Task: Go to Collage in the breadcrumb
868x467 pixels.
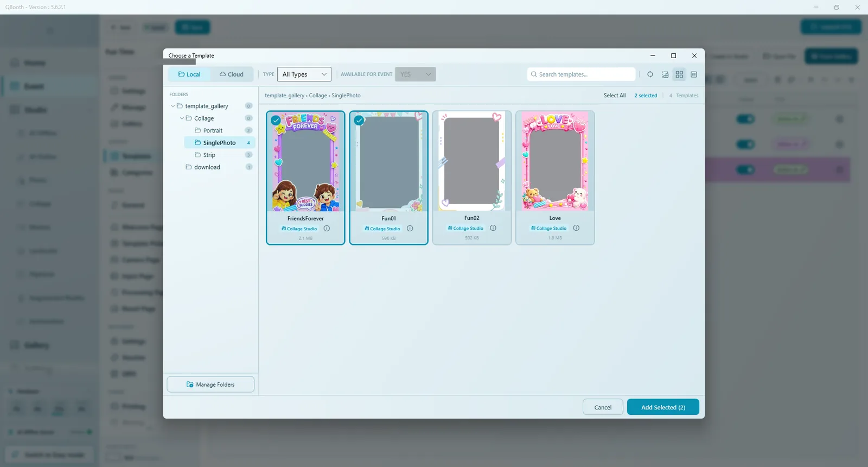Action: [318, 96]
